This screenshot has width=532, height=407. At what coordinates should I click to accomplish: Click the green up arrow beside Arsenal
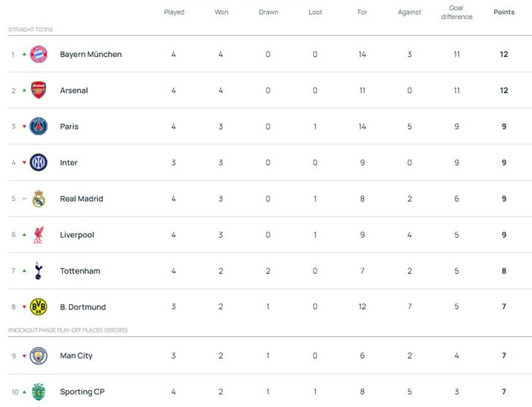point(24,91)
